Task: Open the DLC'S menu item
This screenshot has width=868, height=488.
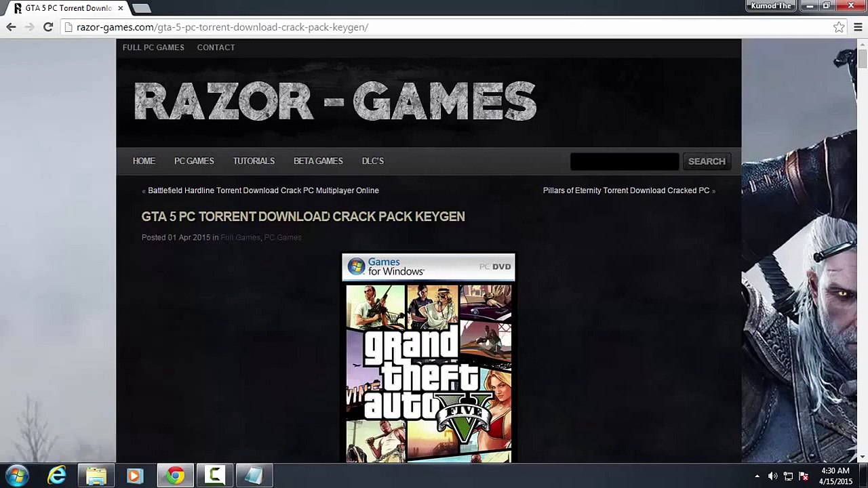Action: (373, 161)
